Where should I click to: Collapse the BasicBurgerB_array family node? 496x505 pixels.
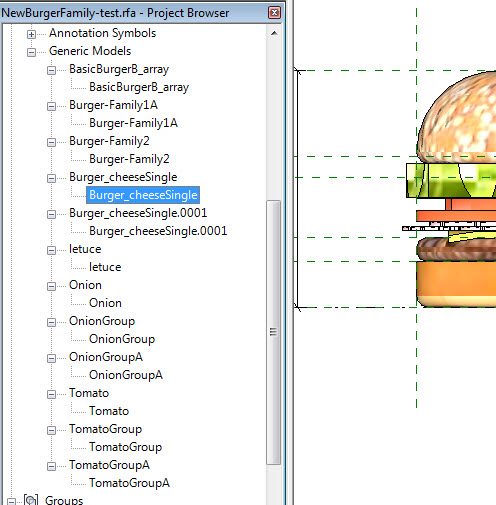[51, 70]
